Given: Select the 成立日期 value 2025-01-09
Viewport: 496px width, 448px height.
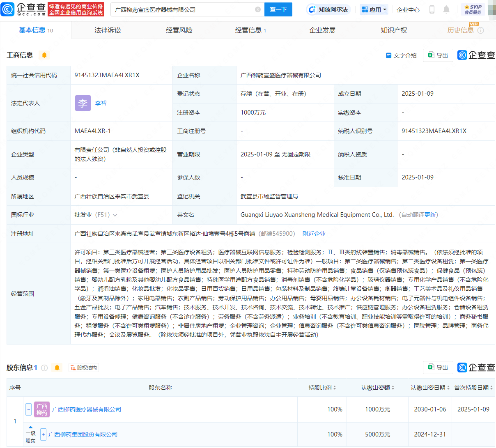Looking at the screenshot, I should coord(418,94).
